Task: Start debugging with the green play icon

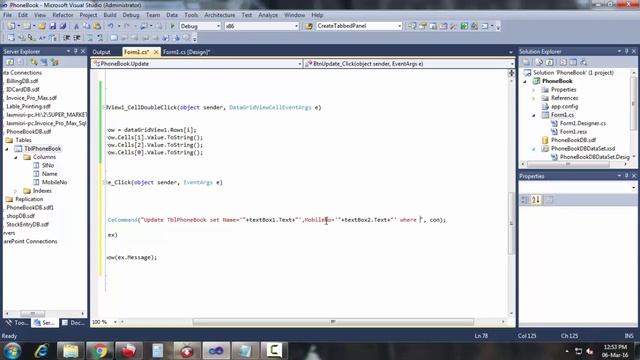Action: point(172,26)
